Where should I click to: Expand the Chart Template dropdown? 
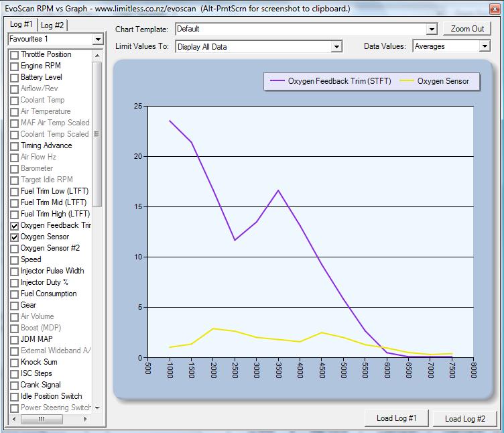point(432,29)
